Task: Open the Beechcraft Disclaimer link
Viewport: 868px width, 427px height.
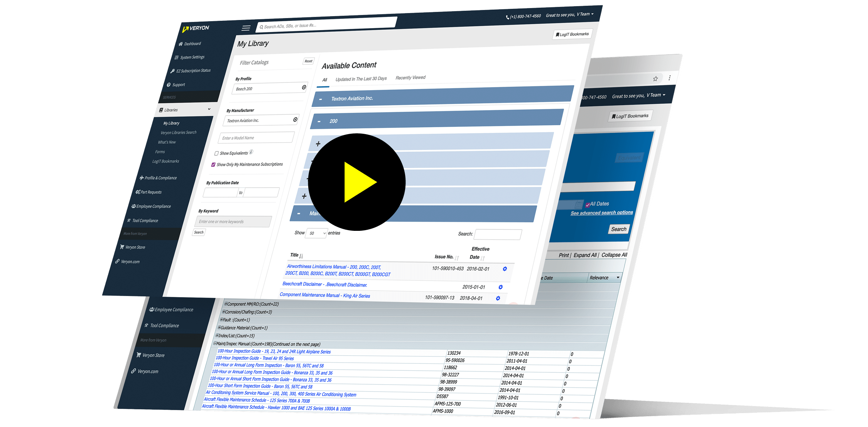Action: pos(325,284)
